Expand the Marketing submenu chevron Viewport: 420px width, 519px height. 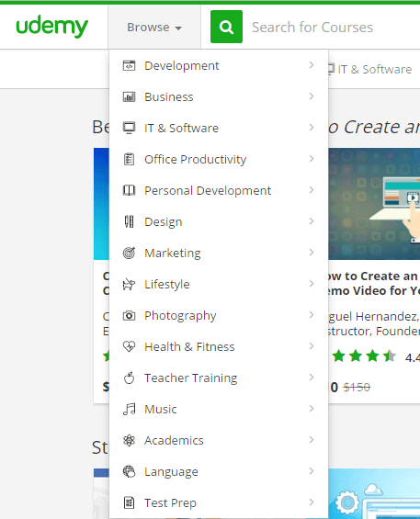312,253
